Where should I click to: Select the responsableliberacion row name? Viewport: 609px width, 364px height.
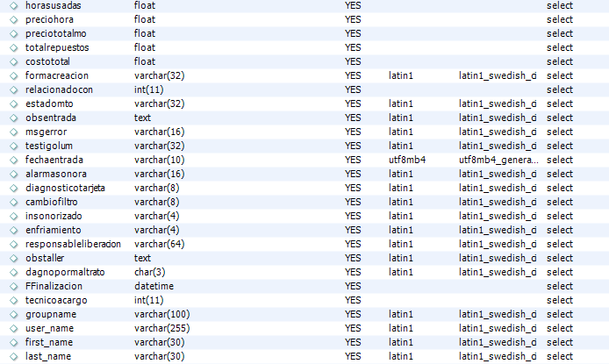pyautogui.click(x=73, y=244)
